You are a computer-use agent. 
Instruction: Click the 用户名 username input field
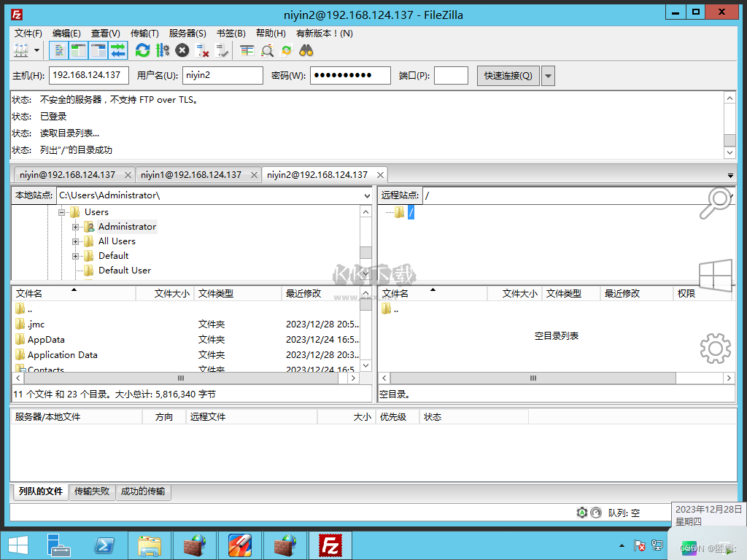[x=222, y=75]
